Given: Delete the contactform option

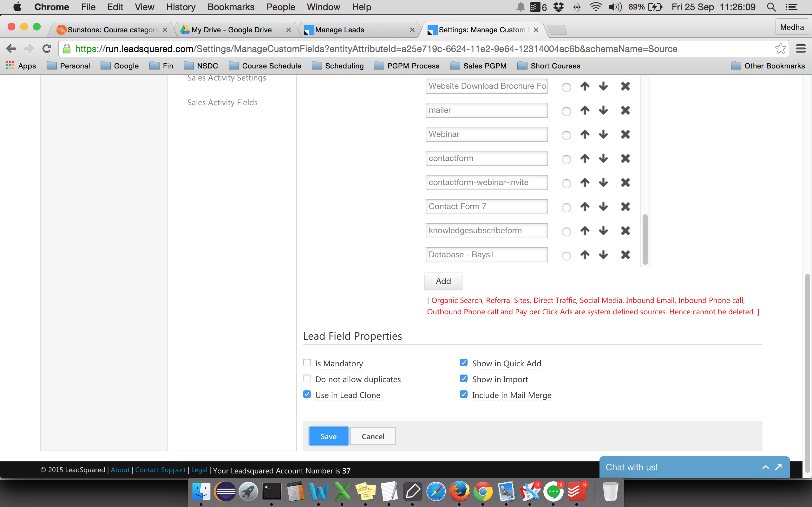Looking at the screenshot, I should [625, 159].
